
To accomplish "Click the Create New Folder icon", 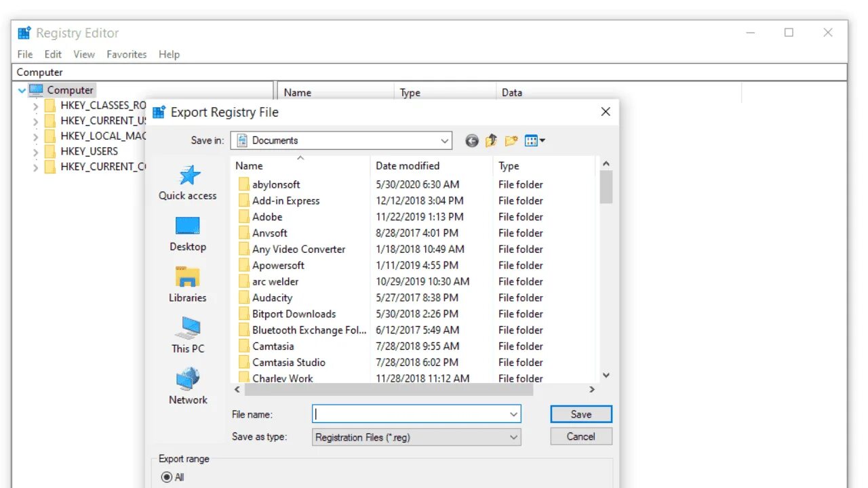I will (x=511, y=141).
